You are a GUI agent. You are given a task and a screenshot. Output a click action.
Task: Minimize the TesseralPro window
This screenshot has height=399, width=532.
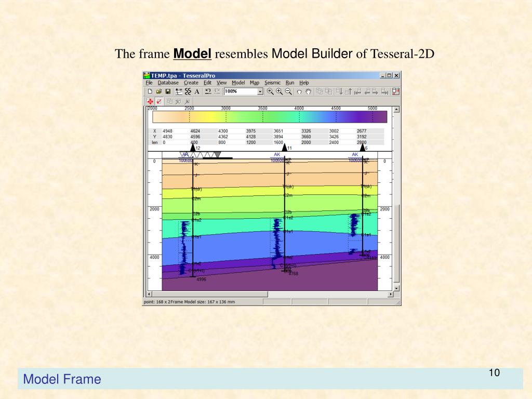pos(383,75)
